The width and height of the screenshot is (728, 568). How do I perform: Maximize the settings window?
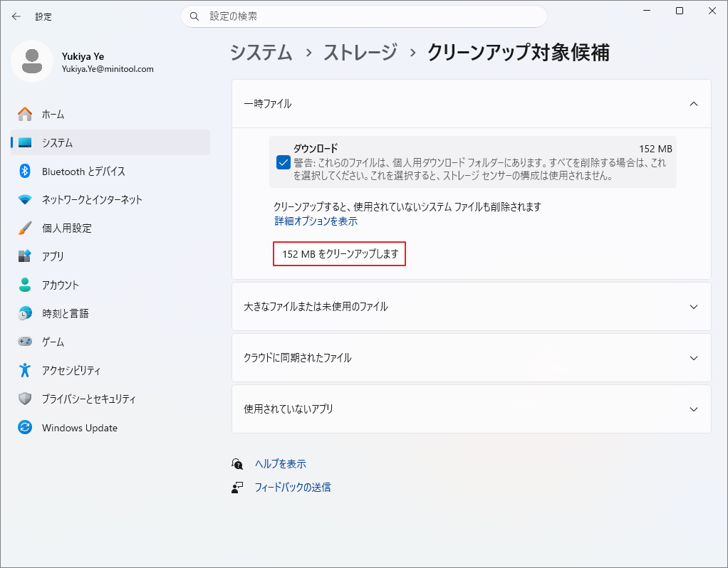point(680,11)
